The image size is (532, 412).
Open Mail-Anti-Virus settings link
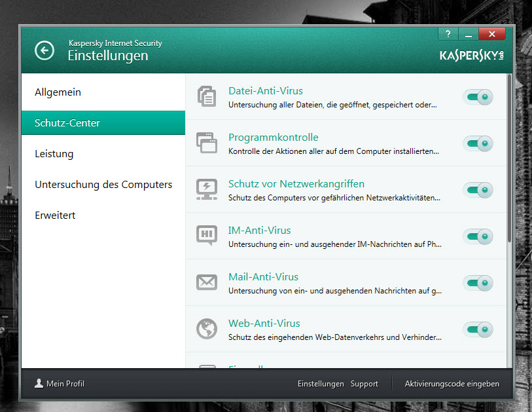click(263, 277)
